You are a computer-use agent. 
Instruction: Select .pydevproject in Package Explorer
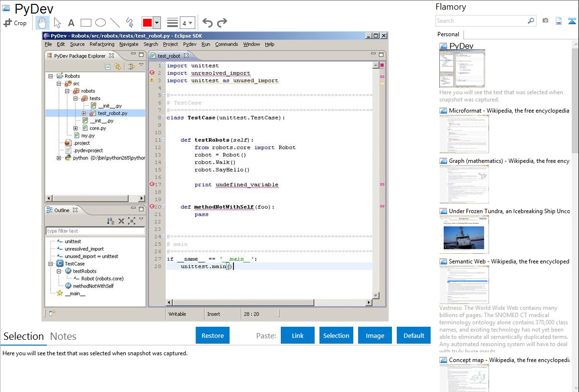88,150
